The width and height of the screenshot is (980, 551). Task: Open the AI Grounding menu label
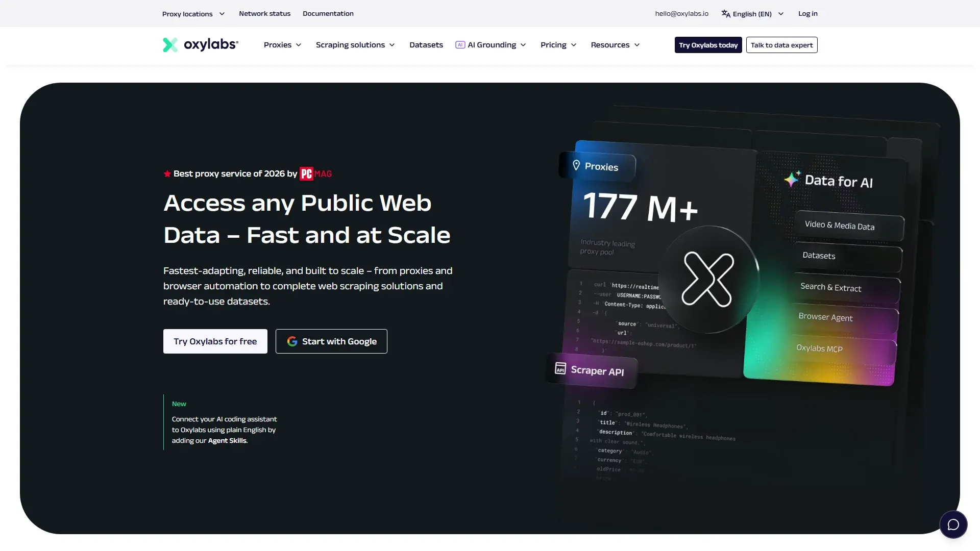click(x=492, y=45)
